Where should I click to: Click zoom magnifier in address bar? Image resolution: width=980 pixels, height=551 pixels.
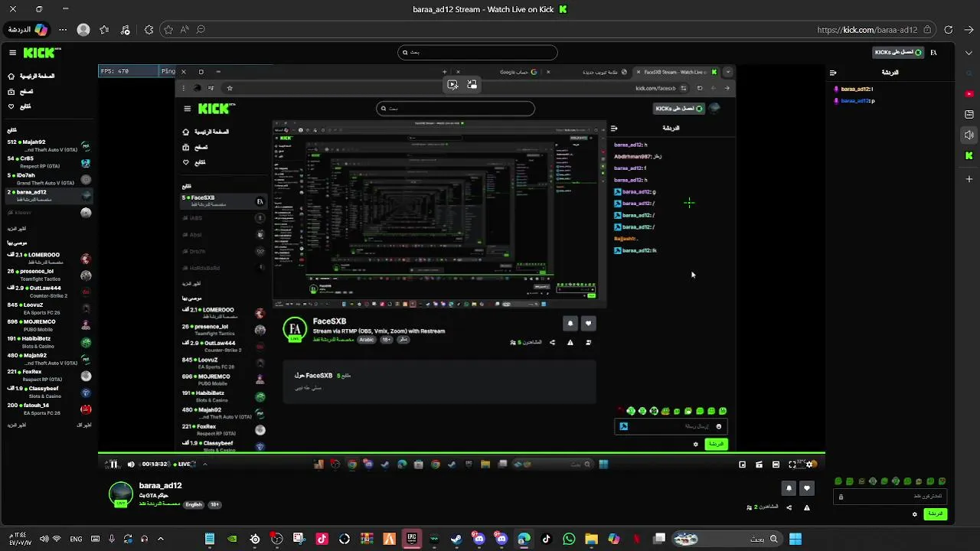201,30
